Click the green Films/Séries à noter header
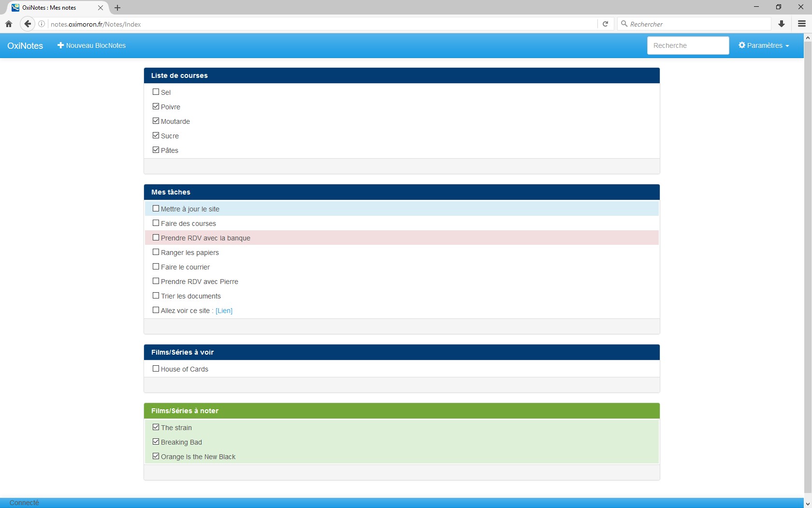 point(402,411)
